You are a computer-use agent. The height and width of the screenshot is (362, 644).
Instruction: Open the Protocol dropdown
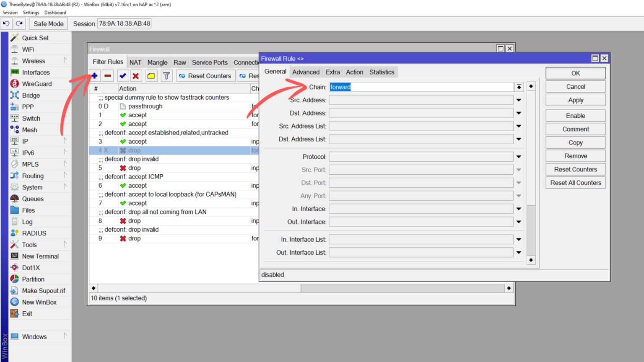519,156
